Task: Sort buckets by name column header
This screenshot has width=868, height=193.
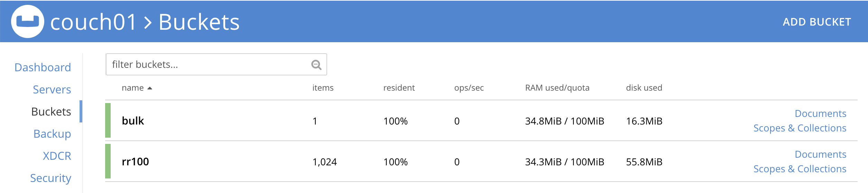Action: tap(132, 88)
